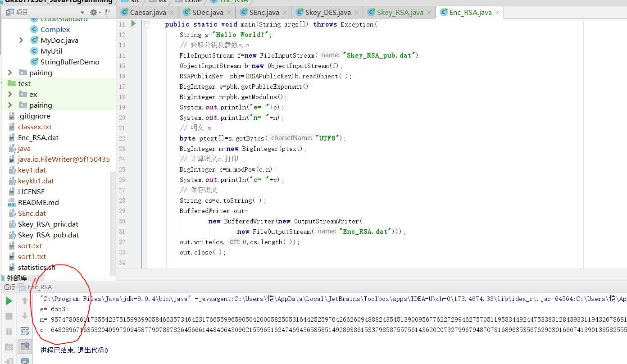Screen dimensions: 627x364
Task: Select classex.txt in project tree
Action: (x=35, y=127)
